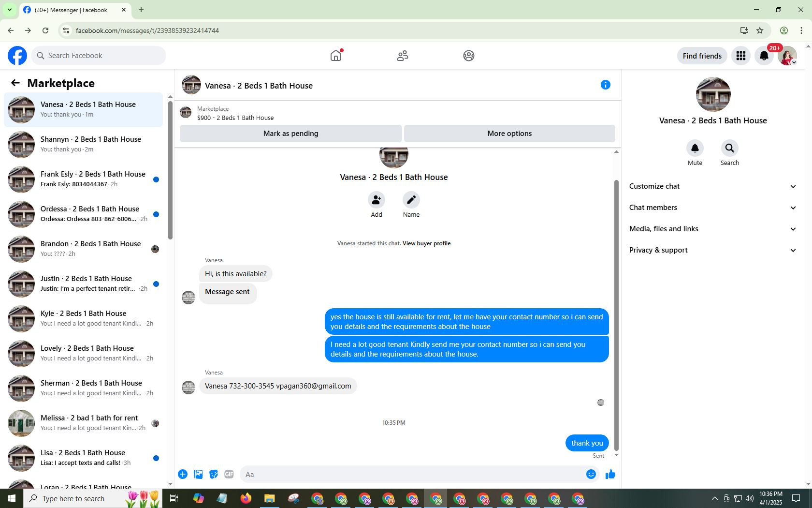Attach a photo or file
The height and width of the screenshot is (508, 812).
[198, 474]
